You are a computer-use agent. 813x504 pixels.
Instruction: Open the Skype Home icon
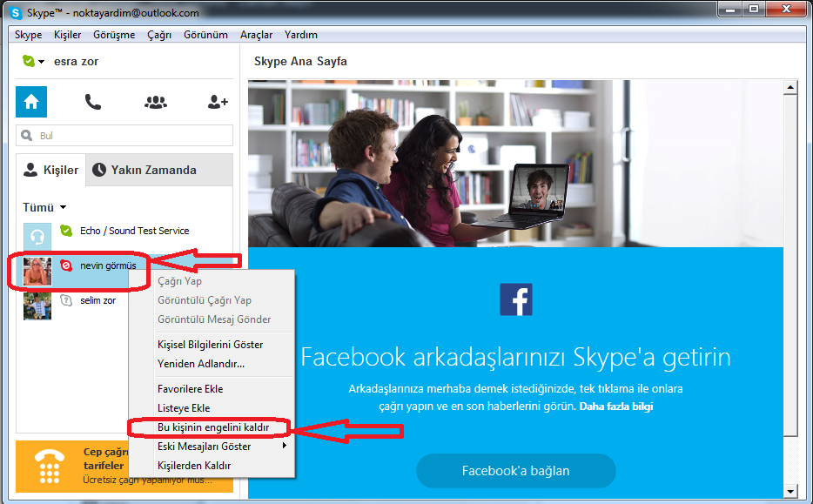click(31, 102)
